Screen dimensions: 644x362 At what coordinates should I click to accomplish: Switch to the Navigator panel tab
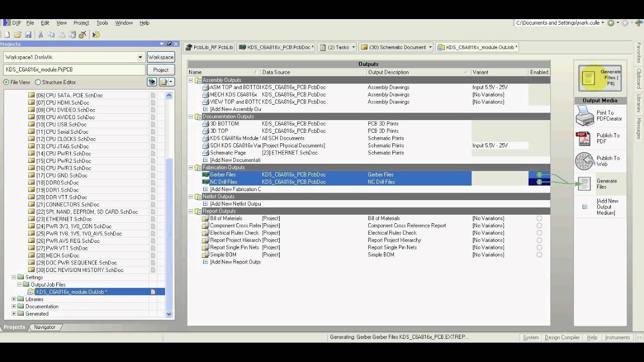[45, 327]
